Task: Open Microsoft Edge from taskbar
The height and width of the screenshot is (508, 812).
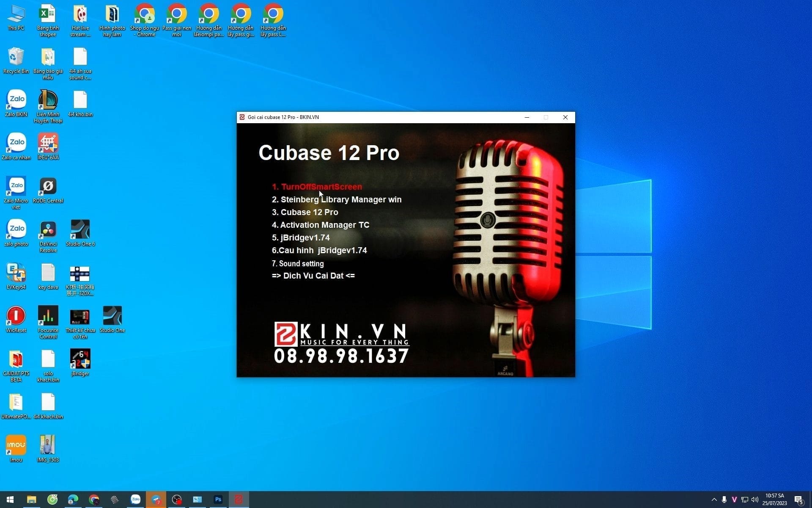Action: point(73,500)
